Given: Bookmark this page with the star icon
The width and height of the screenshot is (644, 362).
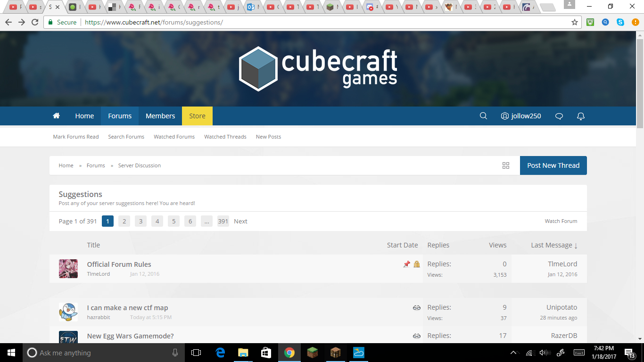Looking at the screenshot, I should pyautogui.click(x=574, y=22).
